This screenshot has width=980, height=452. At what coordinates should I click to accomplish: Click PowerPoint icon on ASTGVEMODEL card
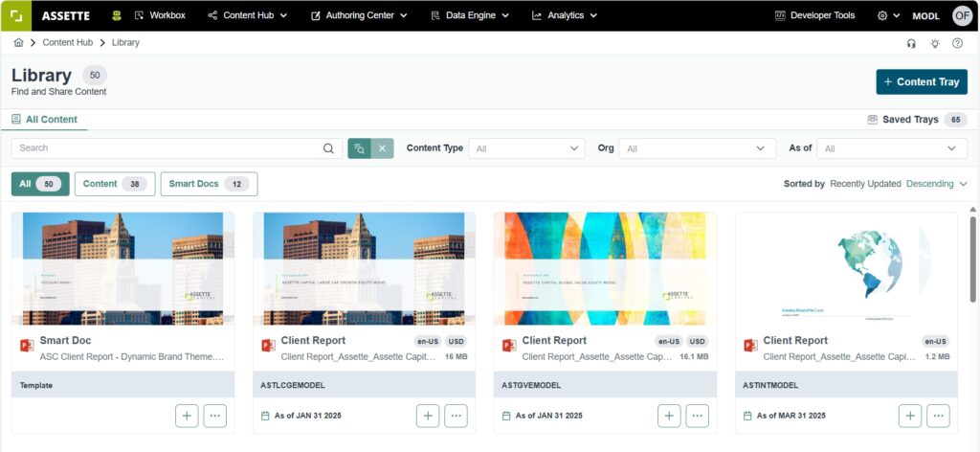[509, 346]
